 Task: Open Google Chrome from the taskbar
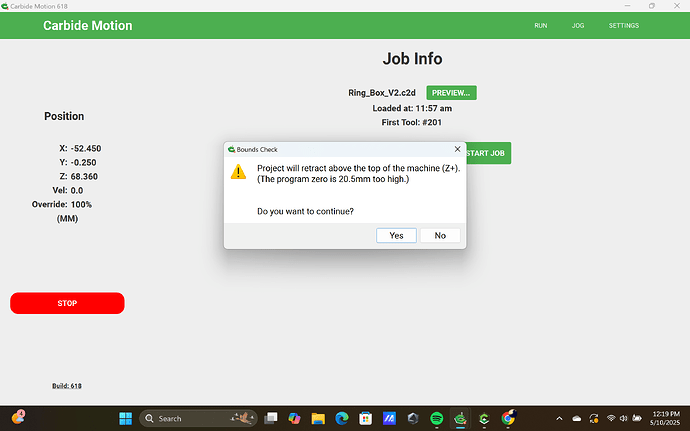click(x=508, y=418)
